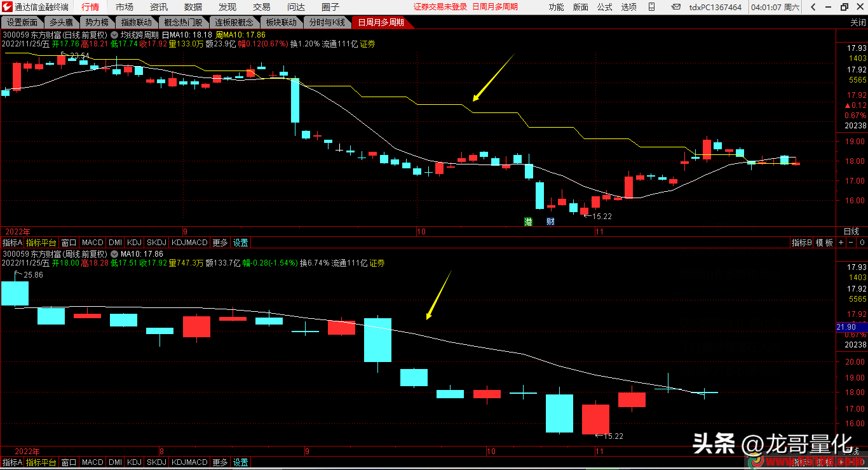This screenshot has width=868, height=470.
Task: Open the 市场 menu
Action: [125, 7]
